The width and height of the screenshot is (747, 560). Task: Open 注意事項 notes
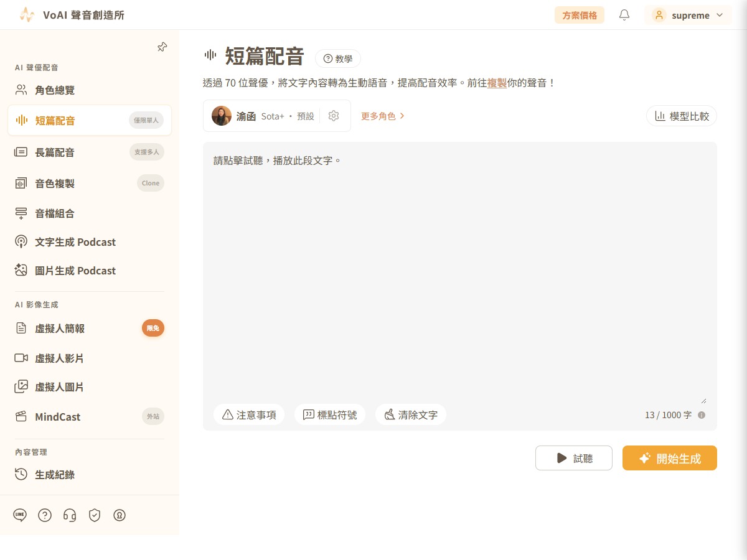[249, 414]
